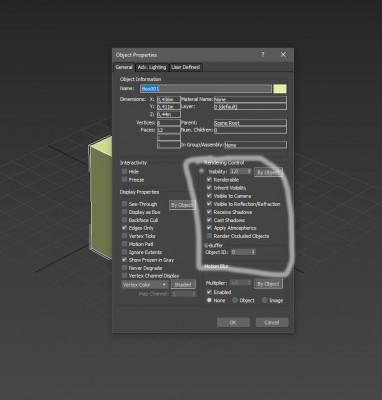Select the Image motion blur radio
The image size is (382, 400).
265,300
